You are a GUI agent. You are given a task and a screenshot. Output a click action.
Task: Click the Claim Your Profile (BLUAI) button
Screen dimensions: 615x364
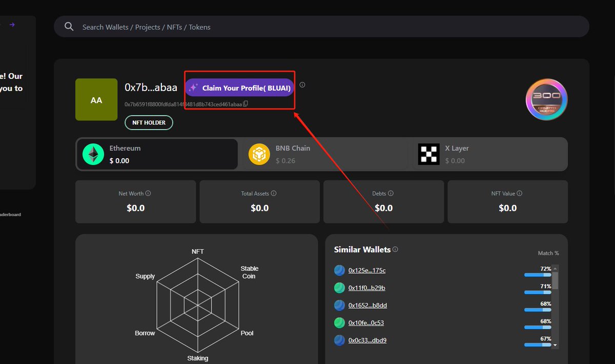(x=239, y=88)
